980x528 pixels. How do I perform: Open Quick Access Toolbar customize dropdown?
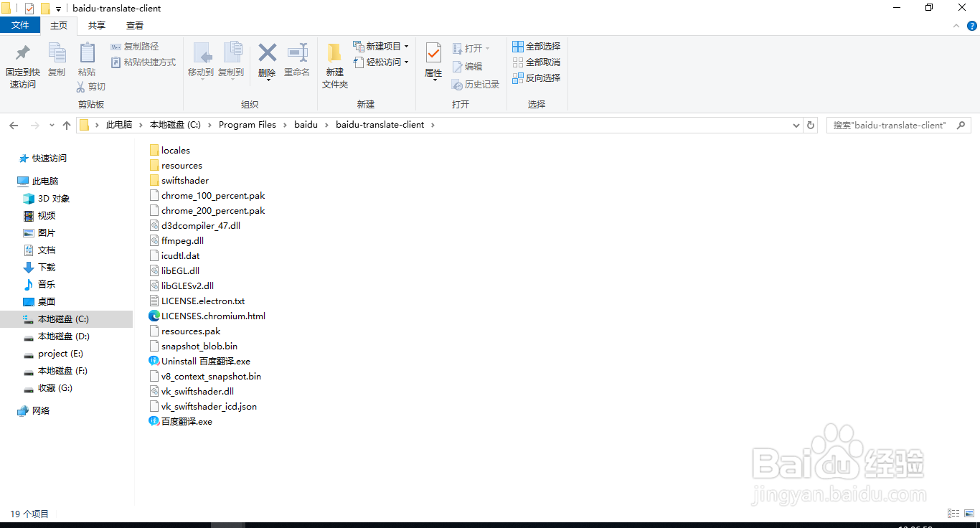pyautogui.click(x=58, y=9)
